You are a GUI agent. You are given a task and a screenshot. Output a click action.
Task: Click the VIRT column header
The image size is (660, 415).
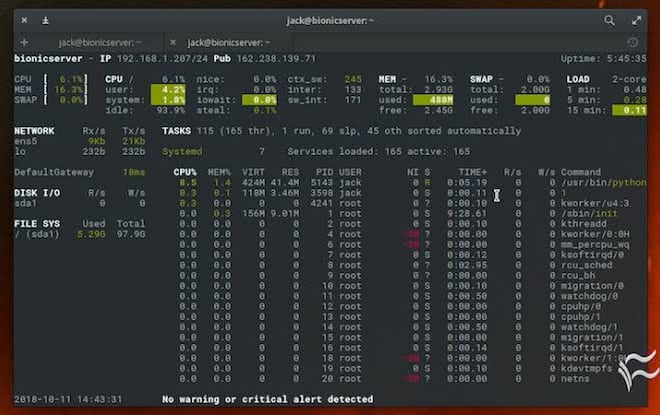tap(253, 172)
